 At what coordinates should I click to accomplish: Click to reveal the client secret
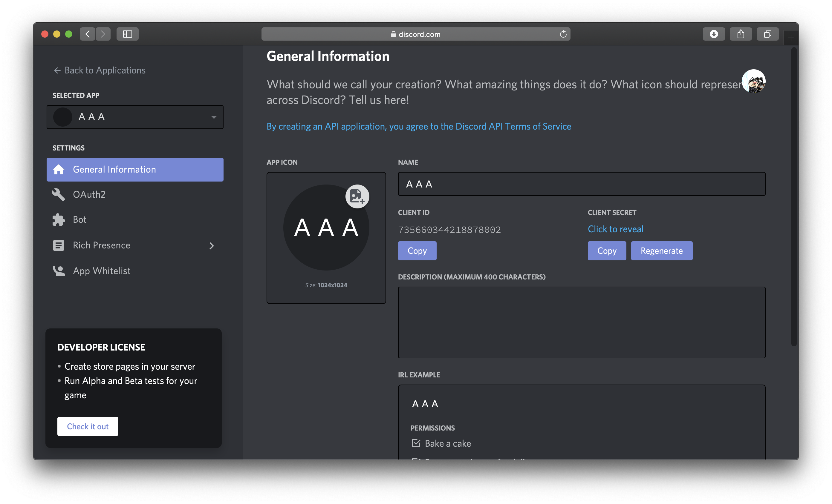coord(615,229)
